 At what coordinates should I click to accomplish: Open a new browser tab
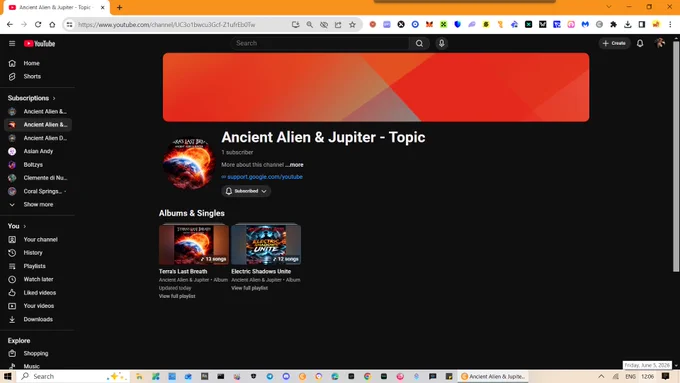click(x=119, y=7)
